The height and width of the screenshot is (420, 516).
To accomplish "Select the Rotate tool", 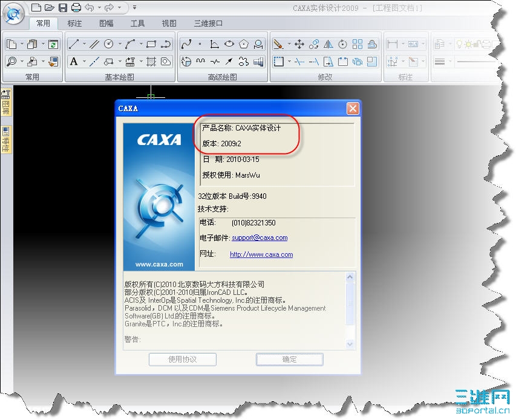I will tap(342, 44).
